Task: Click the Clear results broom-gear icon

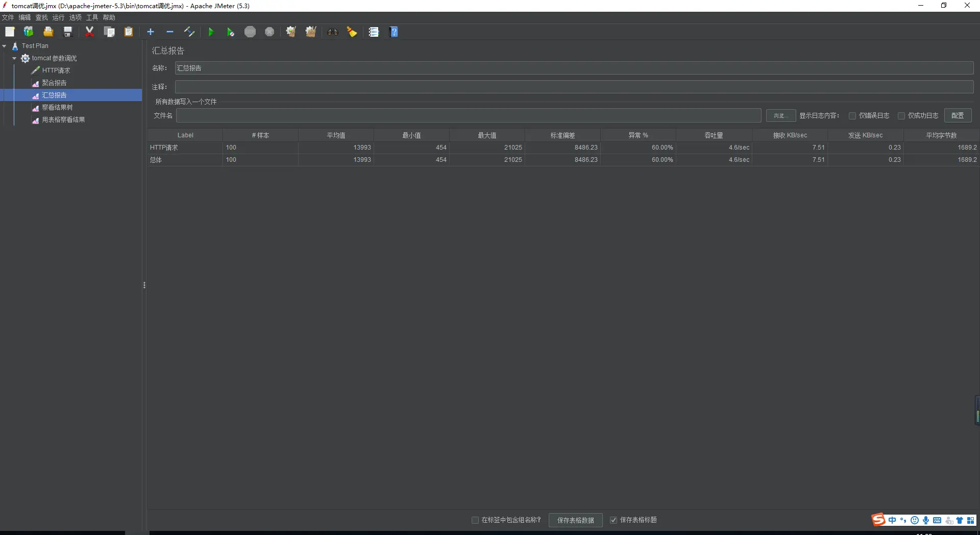Action: coord(291,32)
